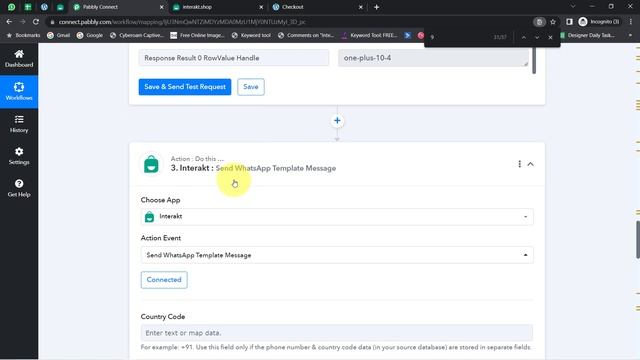The image size is (640, 360).
Task: Open History in the sidebar
Action: pos(19,124)
